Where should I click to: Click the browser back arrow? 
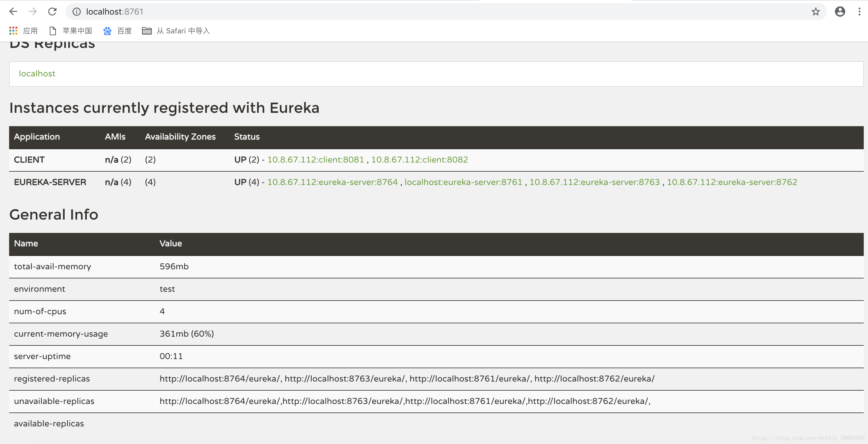(13, 12)
